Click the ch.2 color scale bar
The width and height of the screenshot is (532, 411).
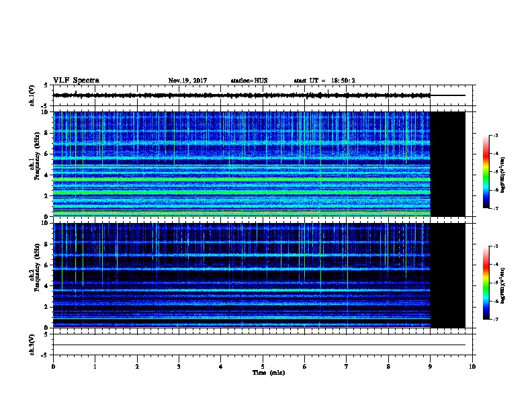(x=486, y=283)
